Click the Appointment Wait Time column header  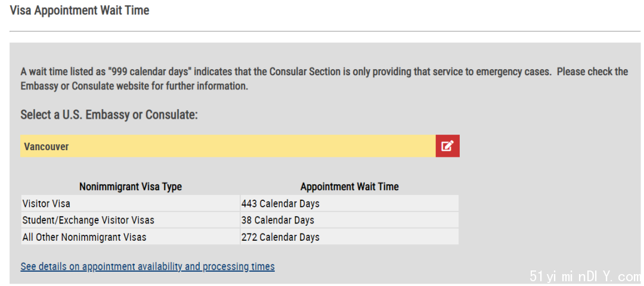pyautogui.click(x=349, y=186)
